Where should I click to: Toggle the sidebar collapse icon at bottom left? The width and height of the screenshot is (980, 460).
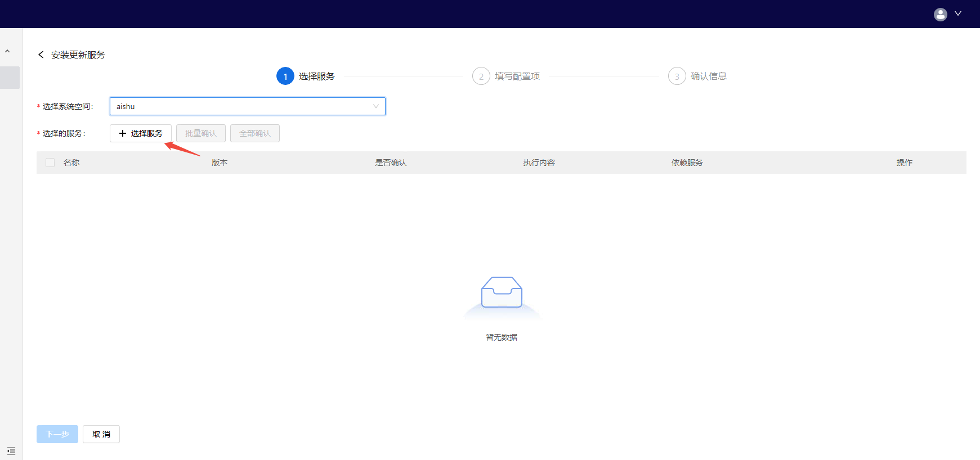tap(11, 451)
